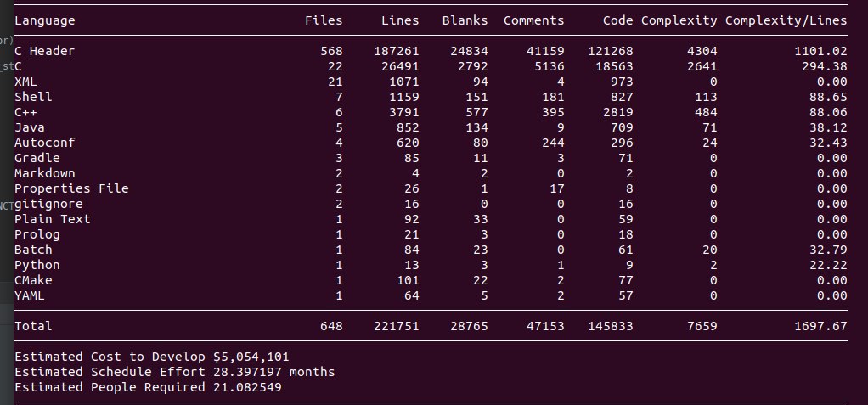This screenshot has width=868, height=405.
Task: Select the C Header blanks value 24834
Action: [x=469, y=51]
